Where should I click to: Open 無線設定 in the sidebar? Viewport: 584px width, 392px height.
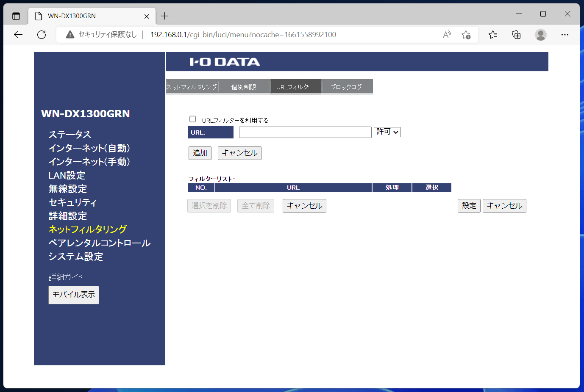point(68,189)
